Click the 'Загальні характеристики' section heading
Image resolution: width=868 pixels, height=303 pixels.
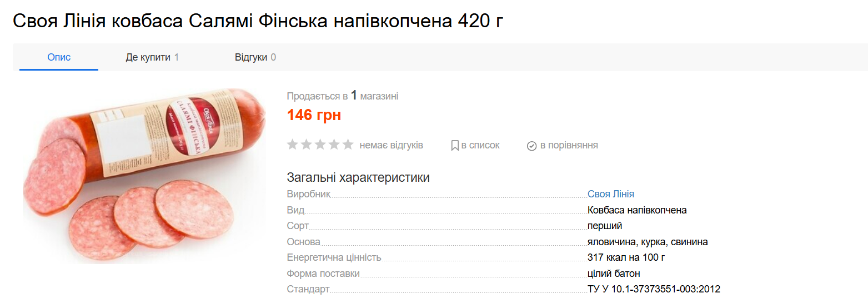(x=358, y=177)
